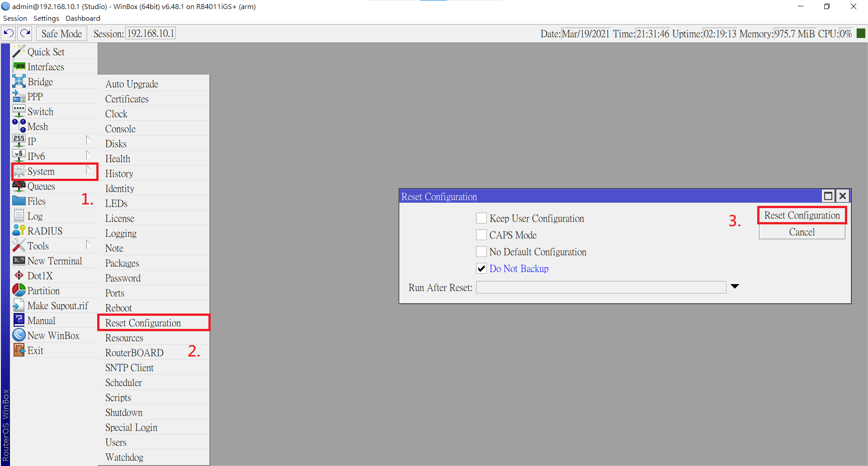This screenshot has width=868, height=466.
Task: Expand the Run After Reset dropdown arrow
Action: (735, 287)
